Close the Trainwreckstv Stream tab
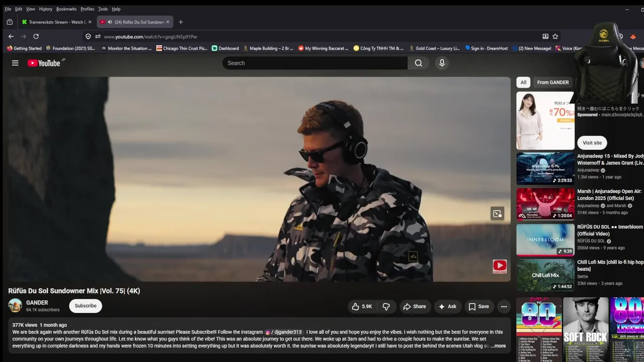This screenshot has width=644, height=362. tap(90, 22)
